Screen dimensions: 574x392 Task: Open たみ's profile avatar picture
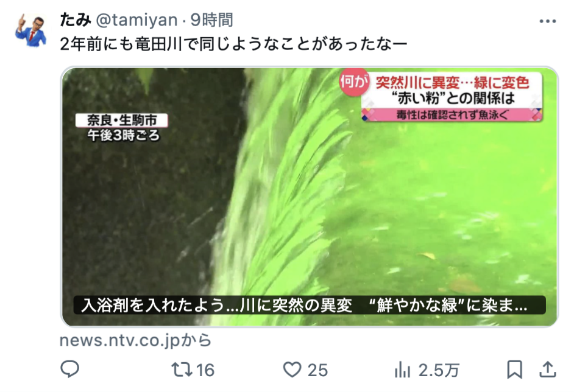click(x=30, y=30)
